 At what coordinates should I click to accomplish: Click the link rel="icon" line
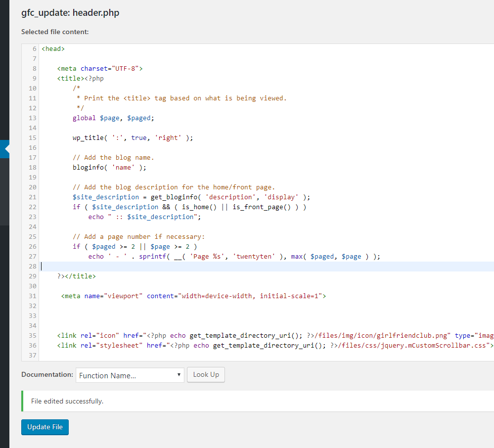pos(275,336)
